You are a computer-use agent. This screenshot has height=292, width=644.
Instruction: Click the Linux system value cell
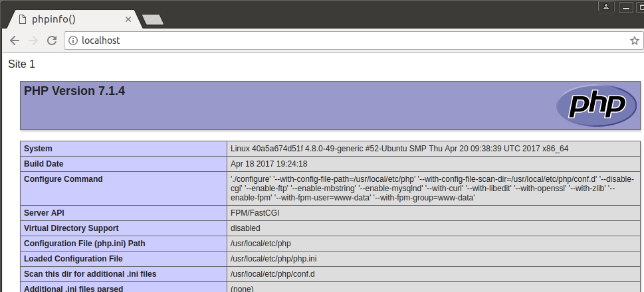coord(433,149)
